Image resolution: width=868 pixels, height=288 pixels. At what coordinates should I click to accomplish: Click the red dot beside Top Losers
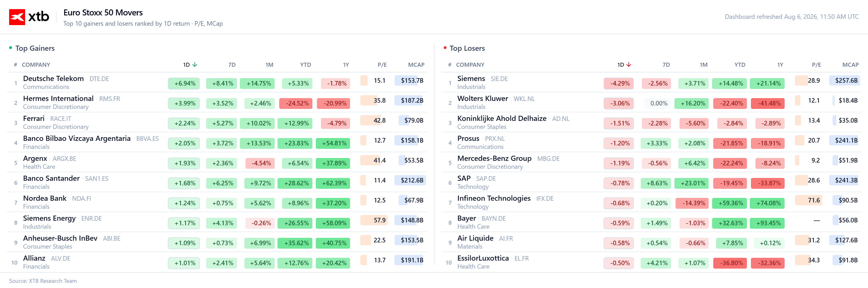click(x=445, y=48)
